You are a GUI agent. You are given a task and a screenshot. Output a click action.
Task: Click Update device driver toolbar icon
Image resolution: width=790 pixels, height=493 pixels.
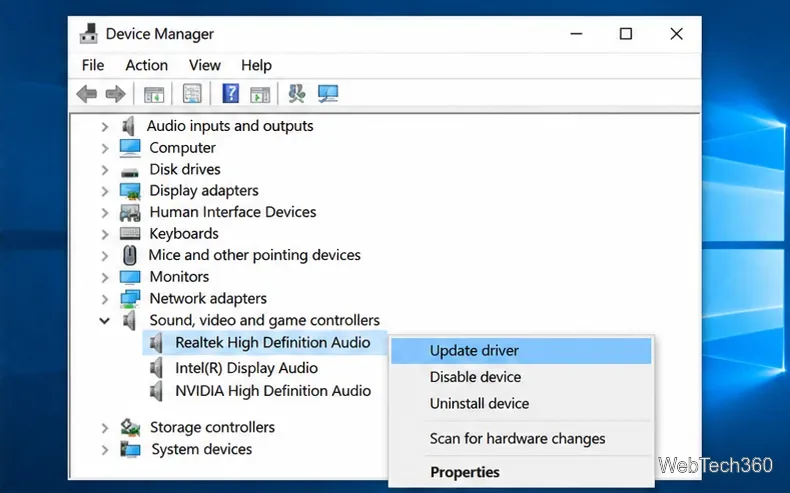click(x=297, y=94)
